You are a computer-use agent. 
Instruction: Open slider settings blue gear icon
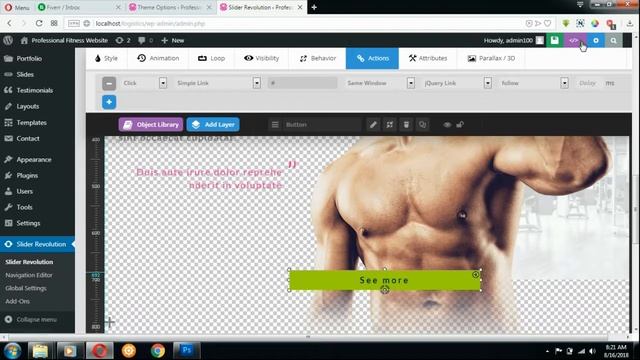(x=596, y=40)
